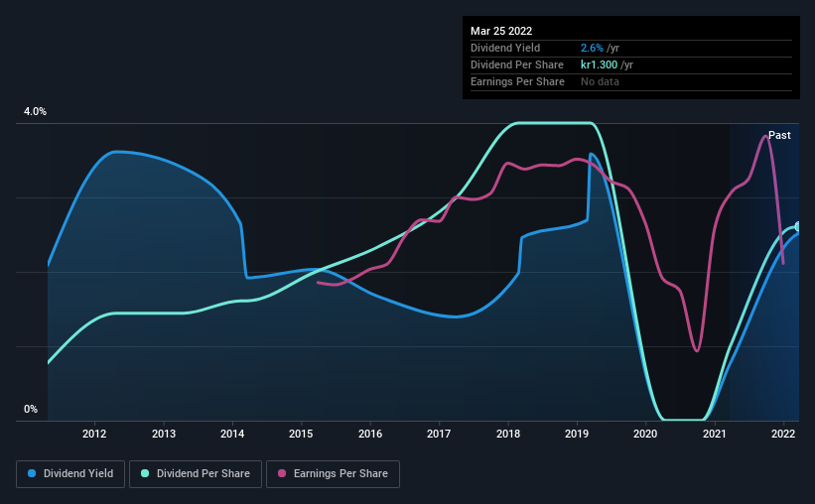Select the 2022 x-axis label

(783, 434)
